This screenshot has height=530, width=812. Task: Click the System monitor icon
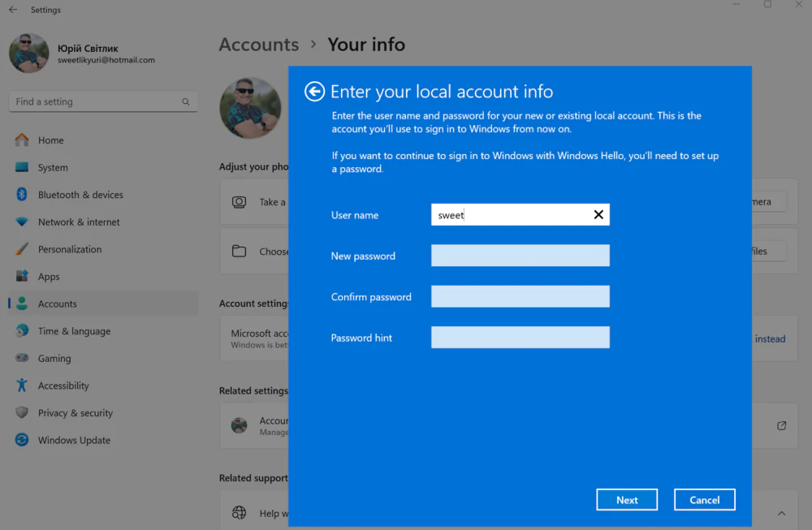click(22, 167)
